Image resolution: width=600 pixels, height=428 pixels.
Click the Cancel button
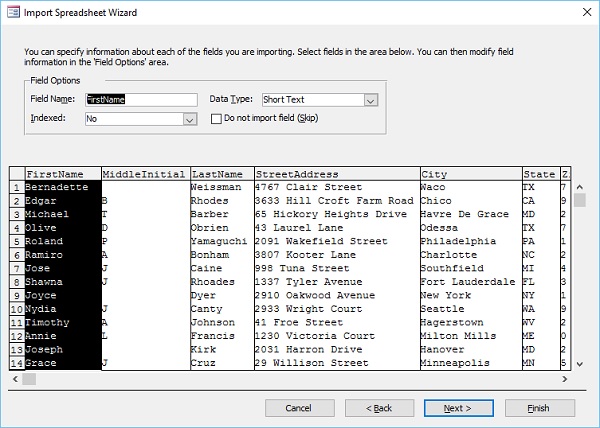click(x=299, y=408)
